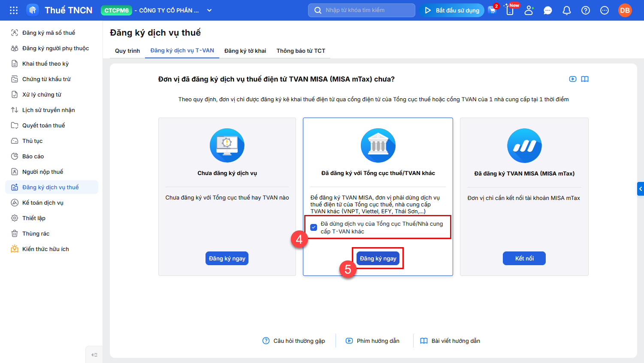Open the apps grid menu icon
Image resolution: width=644 pixels, height=363 pixels.
14,10
